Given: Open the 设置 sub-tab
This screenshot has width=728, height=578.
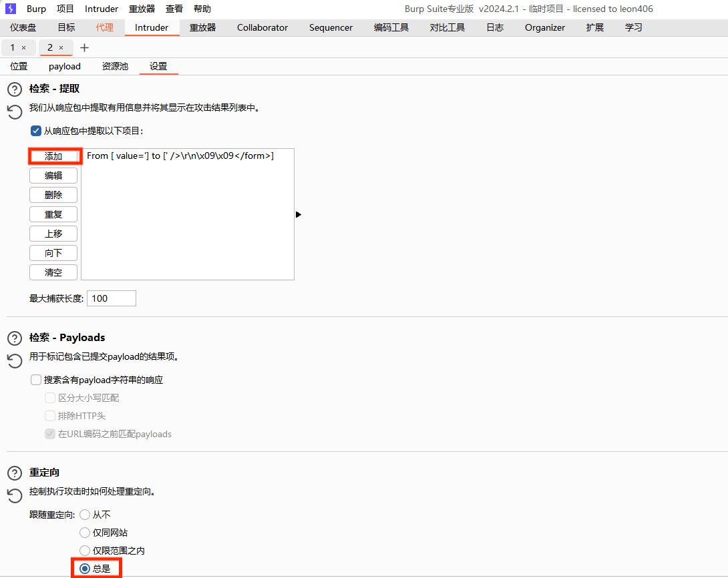Looking at the screenshot, I should tap(158, 66).
